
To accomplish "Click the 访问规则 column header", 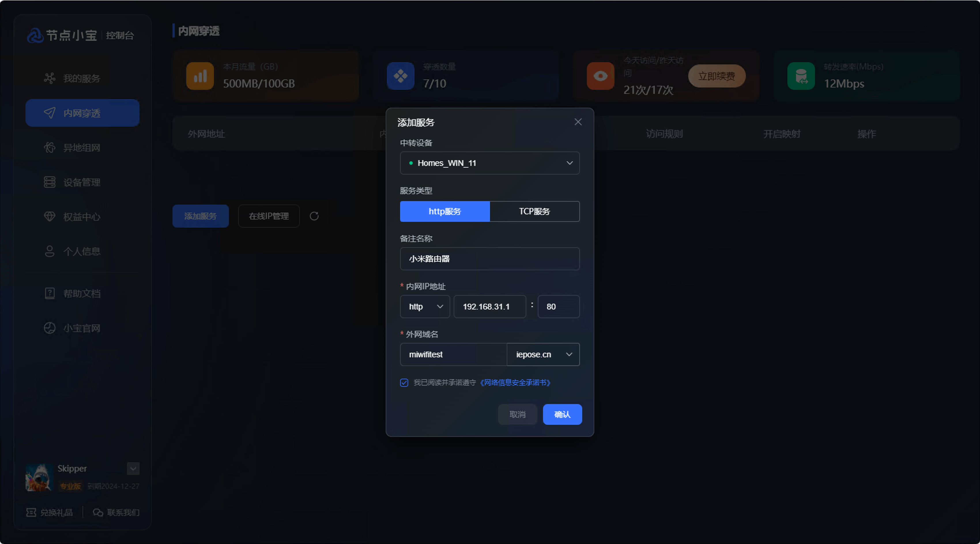I will (x=665, y=134).
